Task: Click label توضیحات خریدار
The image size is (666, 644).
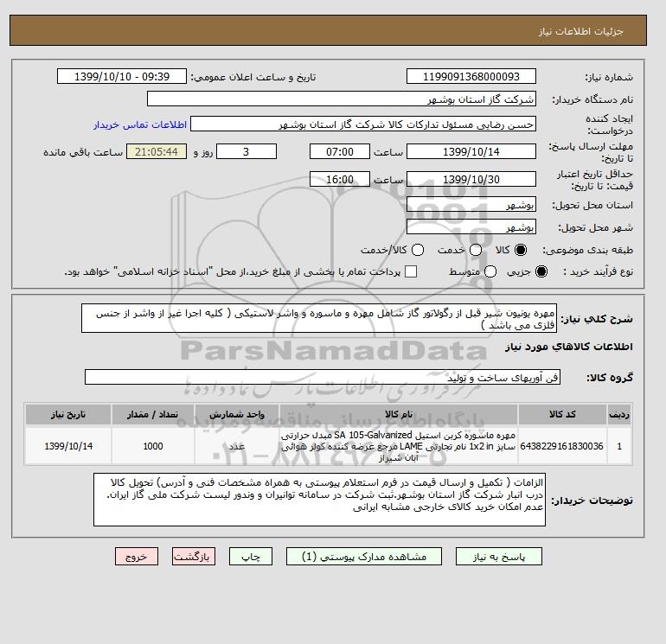Action: click(592, 501)
